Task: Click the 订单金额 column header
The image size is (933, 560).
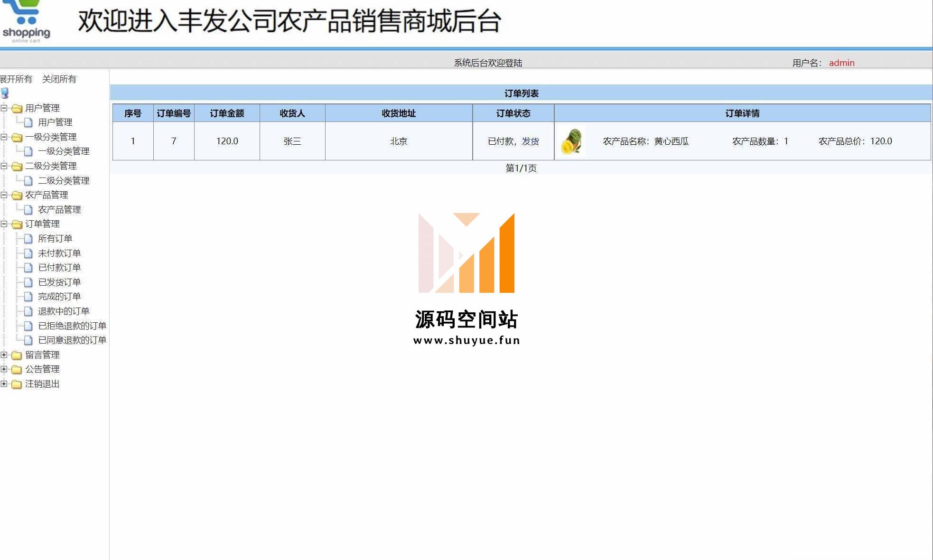Action: [x=227, y=113]
